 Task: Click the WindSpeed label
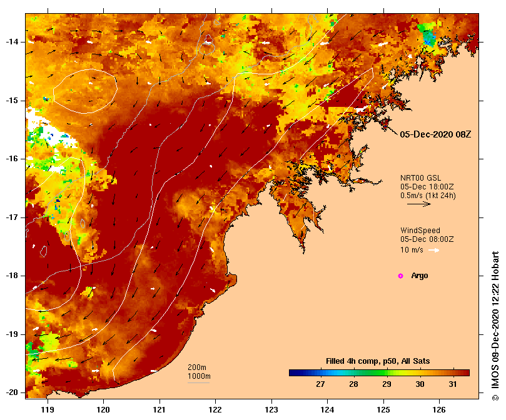click(420, 231)
